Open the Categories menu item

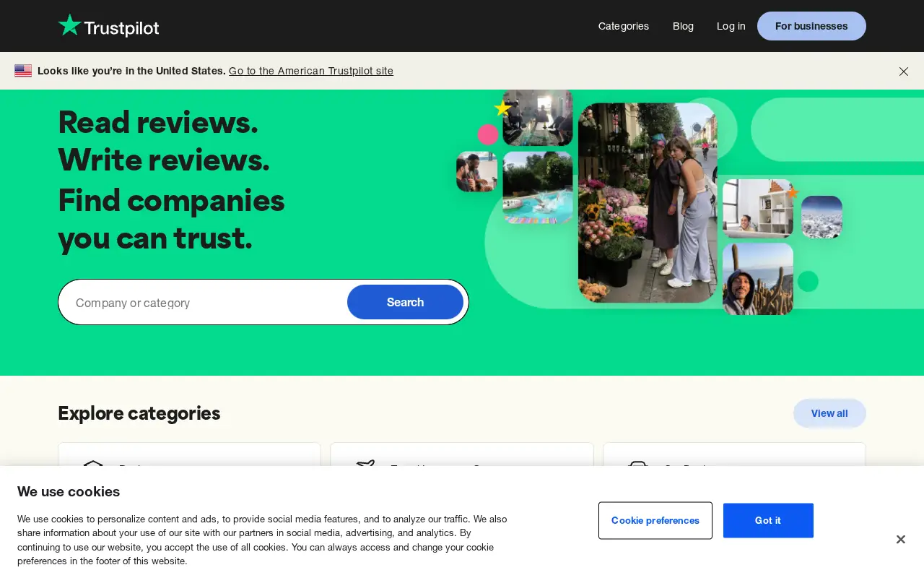[624, 26]
